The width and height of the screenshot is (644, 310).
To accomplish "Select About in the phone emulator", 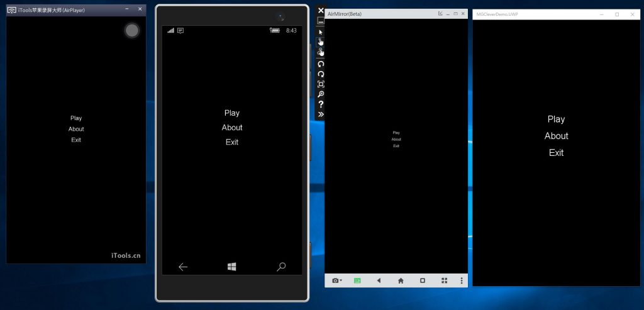I will pos(232,128).
